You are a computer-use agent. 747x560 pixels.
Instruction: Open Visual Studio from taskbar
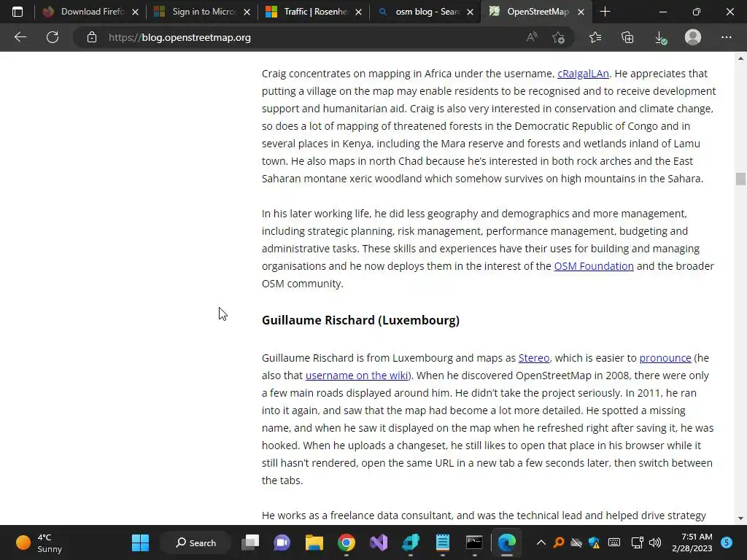coord(379,542)
